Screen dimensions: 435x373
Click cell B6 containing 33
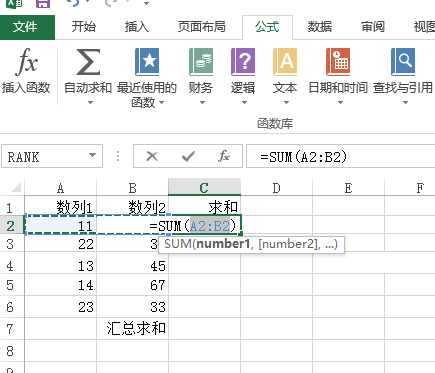coord(132,307)
